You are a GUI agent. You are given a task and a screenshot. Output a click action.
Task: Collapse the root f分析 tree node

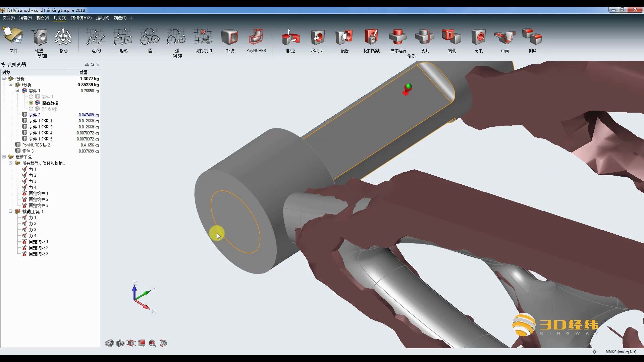(4, 78)
